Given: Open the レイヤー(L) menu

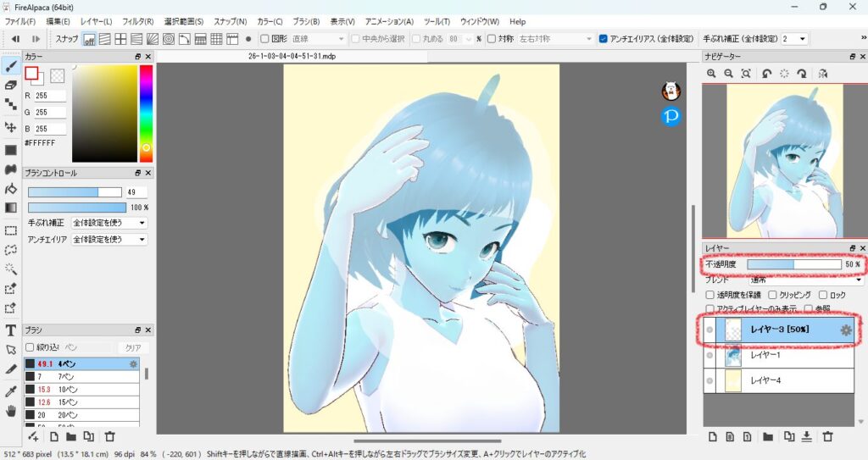Looking at the screenshot, I should (x=96, y=21).
